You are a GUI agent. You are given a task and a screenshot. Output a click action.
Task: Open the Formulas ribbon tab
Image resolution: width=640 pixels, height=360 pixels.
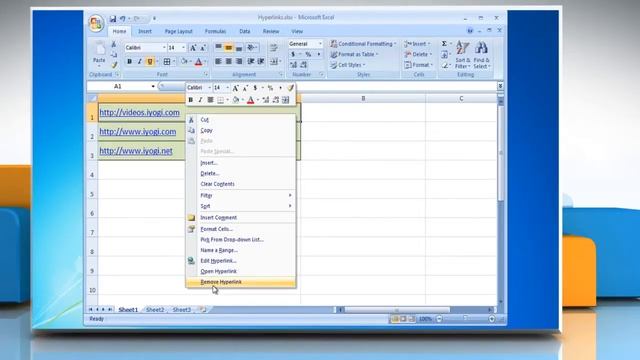(x=215, y=31)
